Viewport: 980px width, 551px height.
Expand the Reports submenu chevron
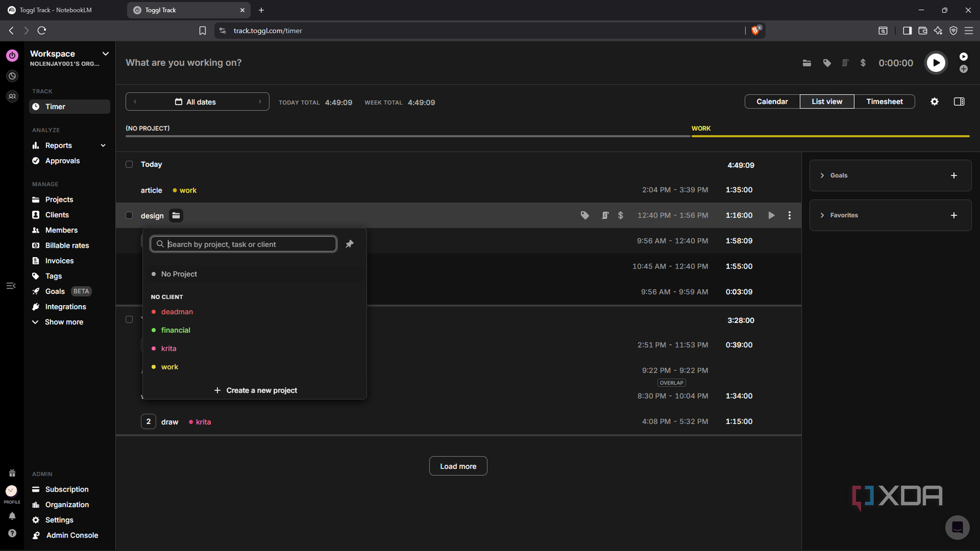103,145
